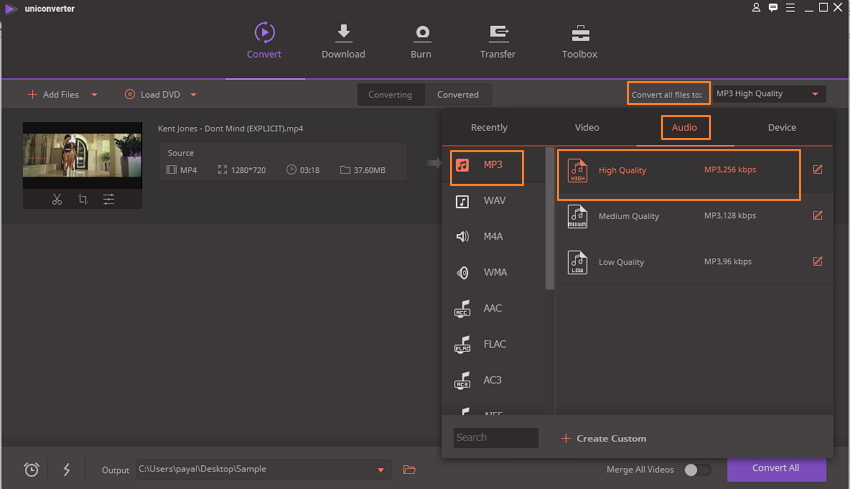Image resolution: width=850 pixels, height=489 pixels.
Task: Show the Converting list tab
Action: coord(390,95)
